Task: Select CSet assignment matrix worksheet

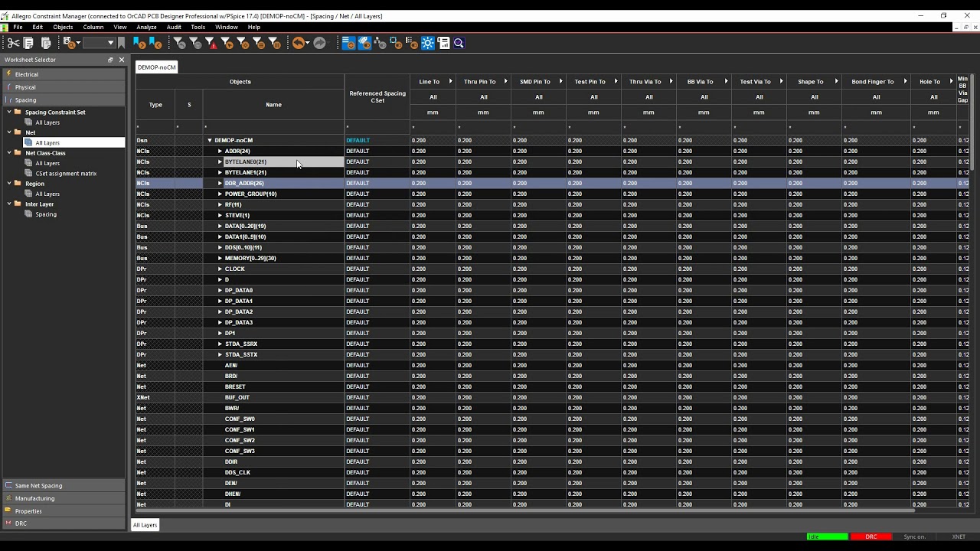Action: (66, 174)
